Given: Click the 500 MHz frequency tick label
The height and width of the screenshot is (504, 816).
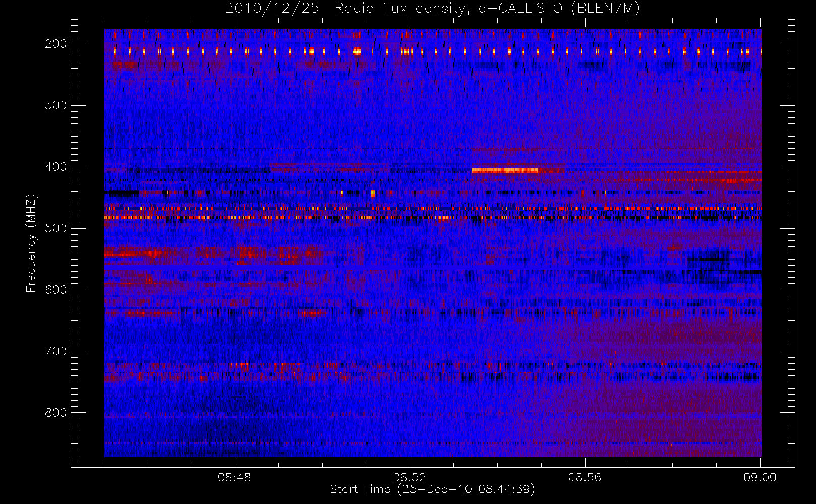Looking at the screenshot, I should [x=56, y=228].
